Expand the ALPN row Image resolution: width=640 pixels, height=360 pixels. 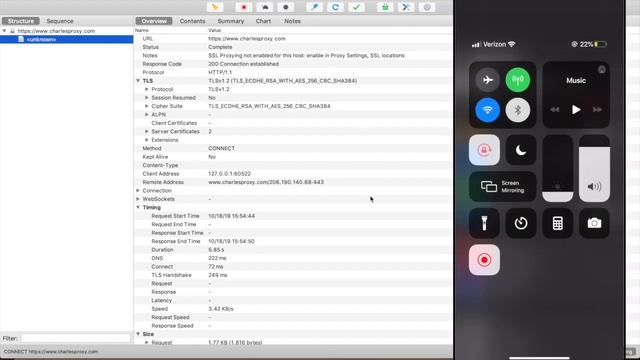click(147, 115)
